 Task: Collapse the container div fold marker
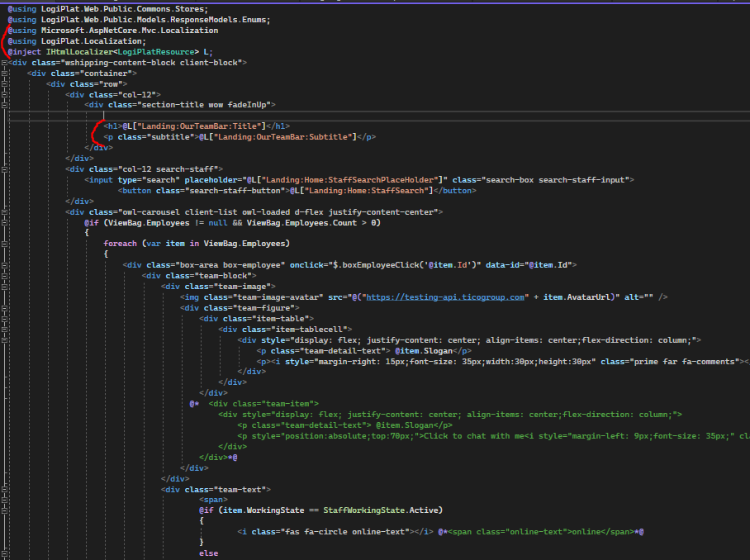[4, 74]
